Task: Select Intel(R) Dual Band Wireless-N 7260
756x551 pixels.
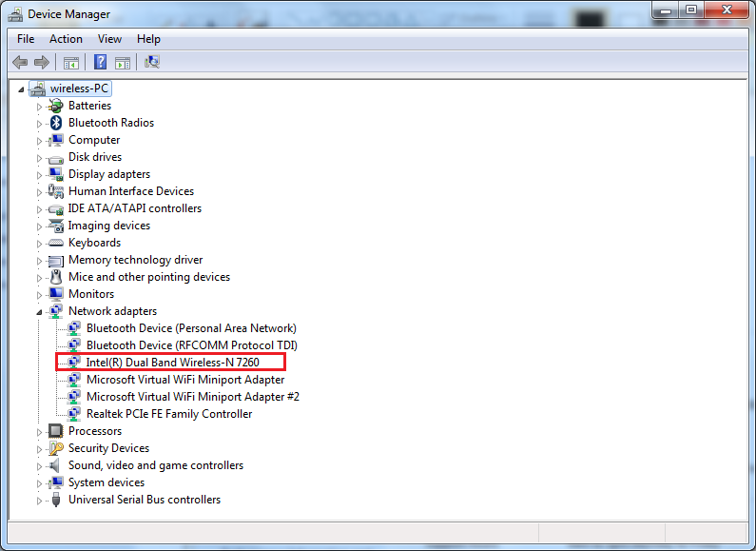Action: [x=173, y=363]
